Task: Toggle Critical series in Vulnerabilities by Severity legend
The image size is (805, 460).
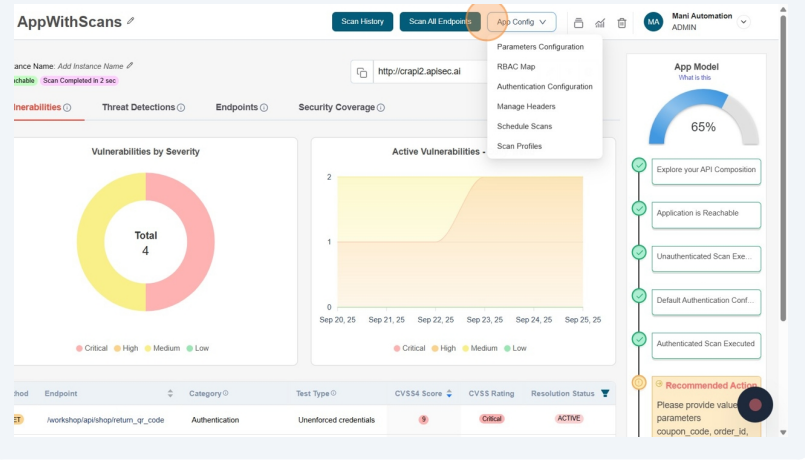Action: [x=91, y=348]
